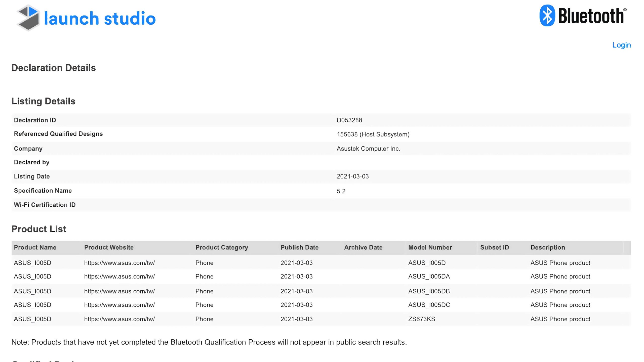This screenshot has width=644, height=362.
Task: Open the website link in ASUS_I005DB row
Action: tap(119, 291)
